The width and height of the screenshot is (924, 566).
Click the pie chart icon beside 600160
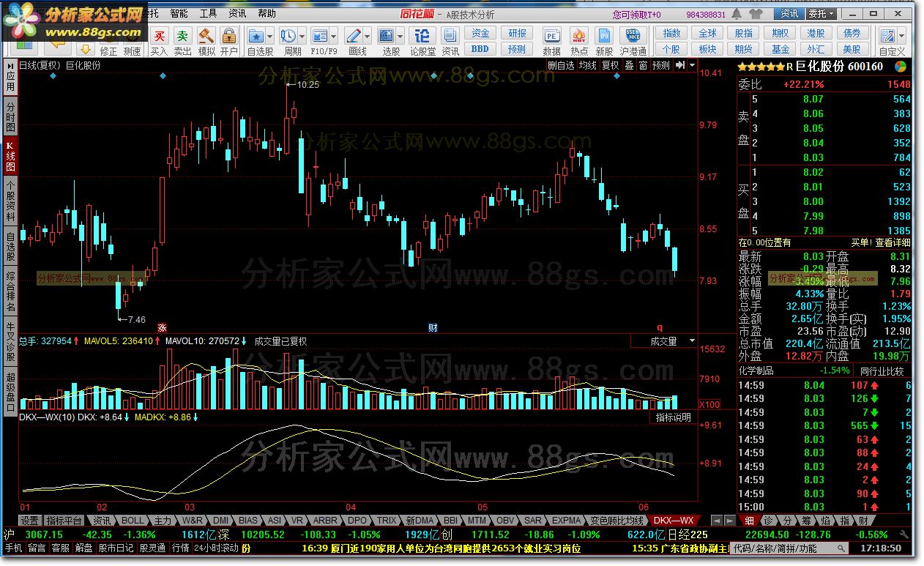click(x=900, y=66)
